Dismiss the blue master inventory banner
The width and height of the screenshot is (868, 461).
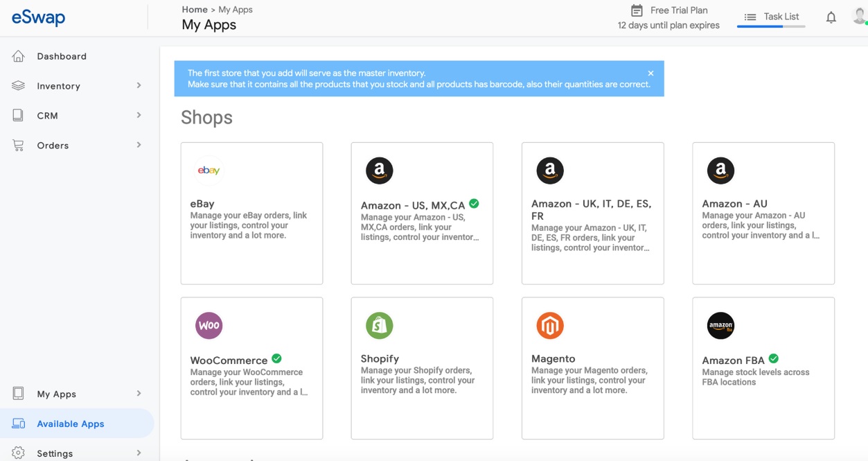(650, 73)
